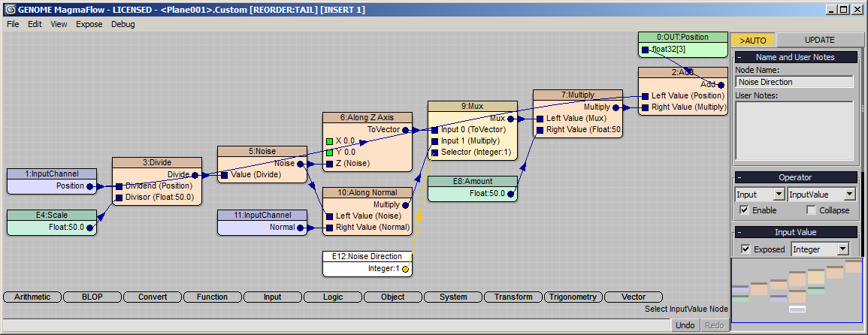
Task: Select the 1:InputChannel node title
Action: (52, 174)
